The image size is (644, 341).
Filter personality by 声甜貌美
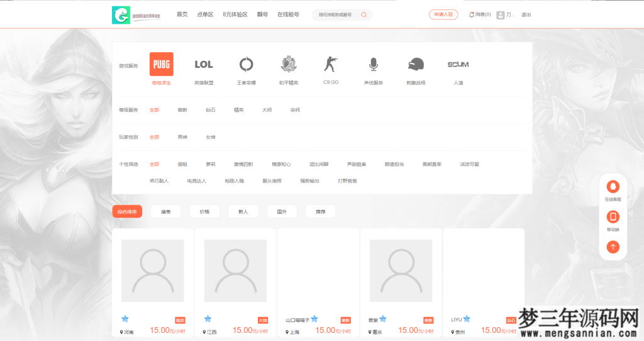[x=357, y=164]
